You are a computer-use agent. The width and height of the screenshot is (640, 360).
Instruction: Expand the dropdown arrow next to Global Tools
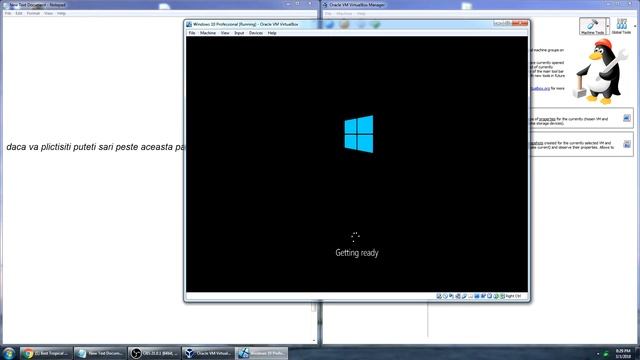click(635, 26)
